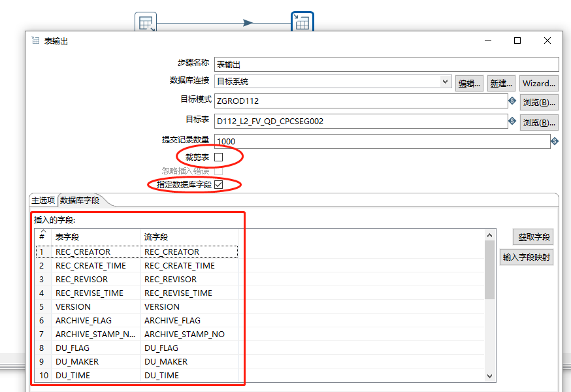Insert variable icon beside target schema field
Screen dimensions: 571x392
coord(512,101)
